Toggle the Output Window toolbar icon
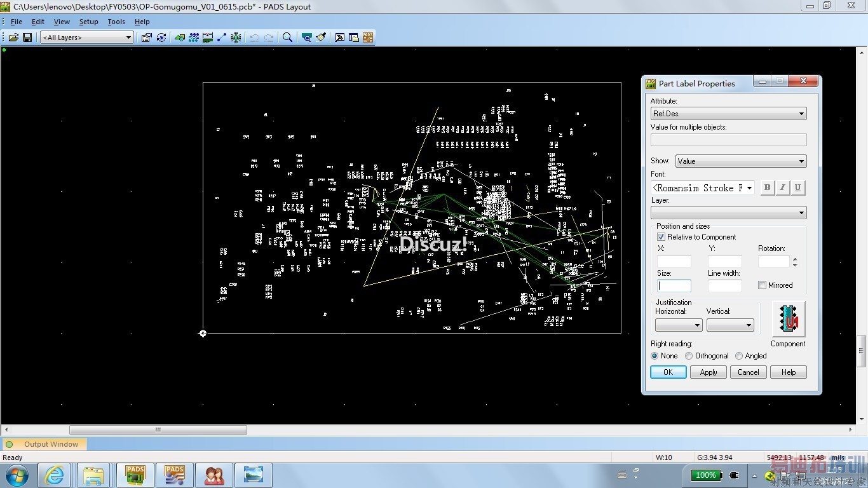 tap(340, 37)
